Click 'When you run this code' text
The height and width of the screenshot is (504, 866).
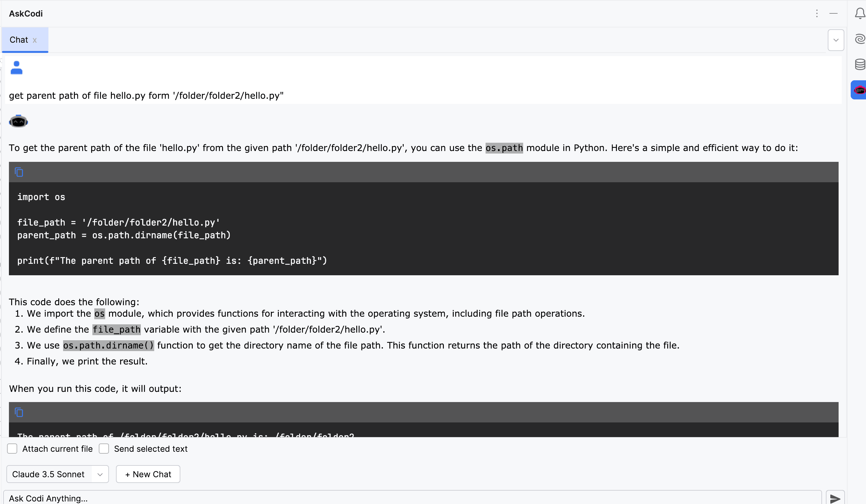pyautogui.click(x=95, y=389)
